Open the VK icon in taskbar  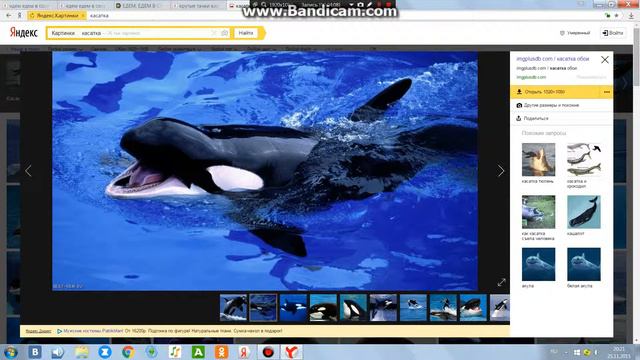(x=35, y=352)
